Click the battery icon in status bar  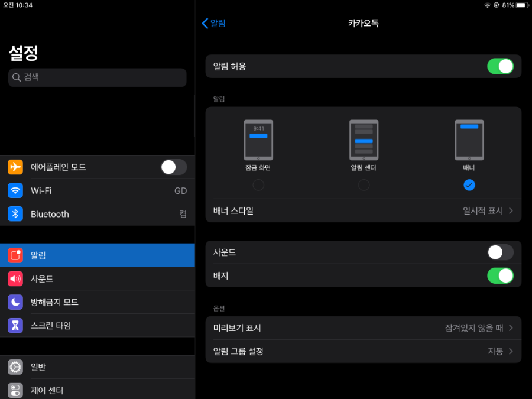tap(523, 5)
